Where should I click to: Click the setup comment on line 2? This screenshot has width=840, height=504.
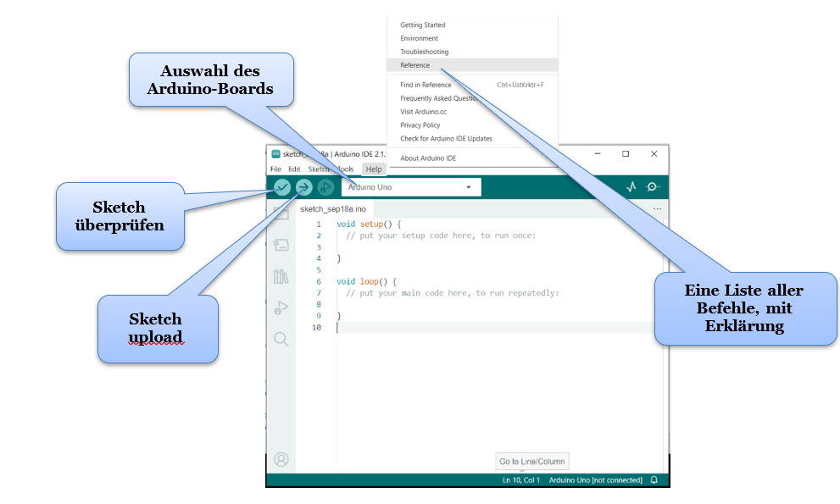tap(441, 235)
